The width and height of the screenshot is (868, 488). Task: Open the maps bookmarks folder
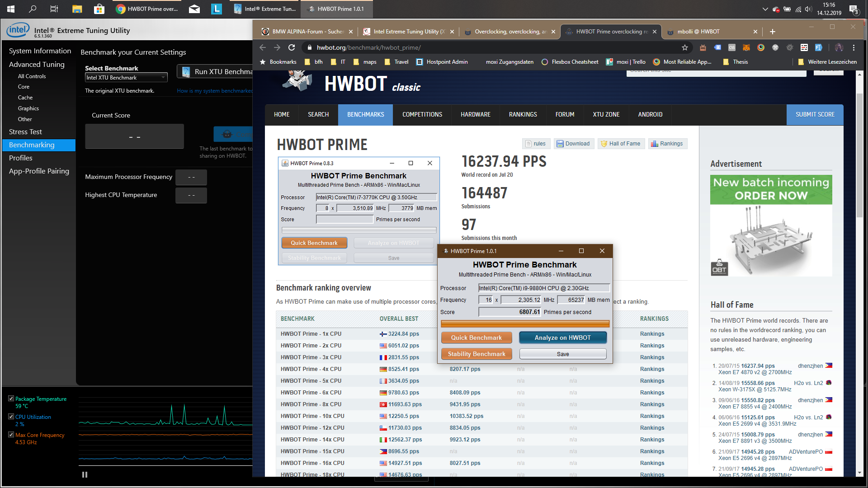[x=365, y=62]
